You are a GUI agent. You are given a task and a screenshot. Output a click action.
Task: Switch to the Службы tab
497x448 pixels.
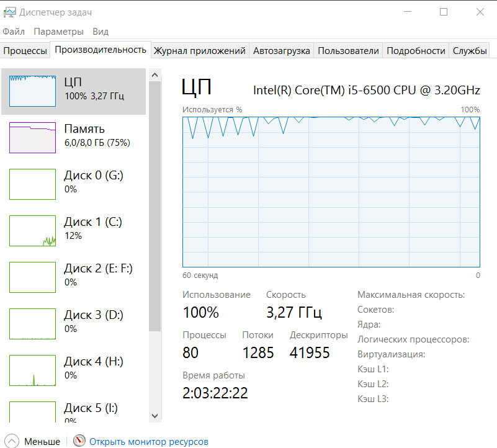pos(470,51)
